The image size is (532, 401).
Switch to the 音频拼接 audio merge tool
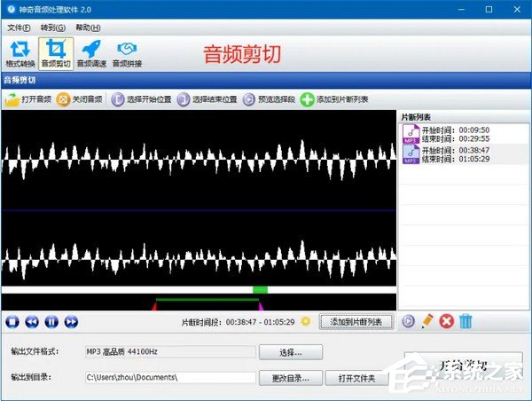point(127,52)
